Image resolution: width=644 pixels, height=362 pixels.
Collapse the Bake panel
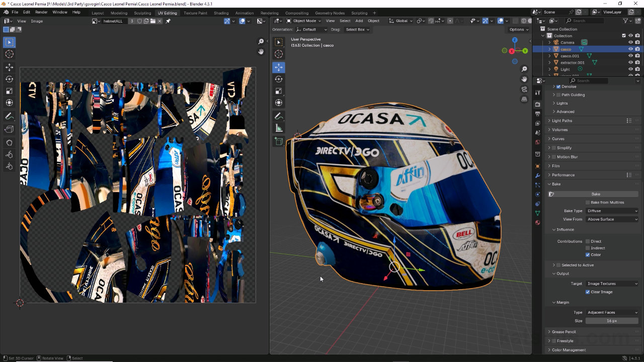(556, 184)
